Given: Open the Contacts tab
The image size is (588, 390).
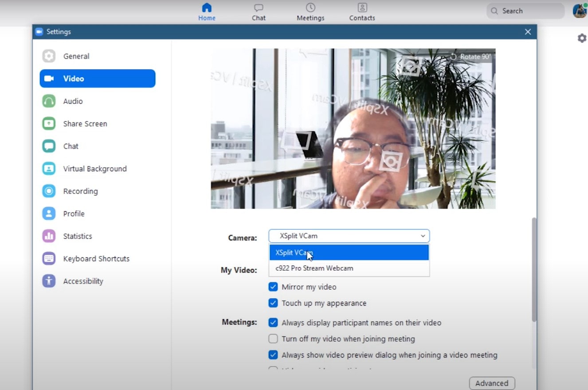Looking at the screenshot, I should [362, 12].
